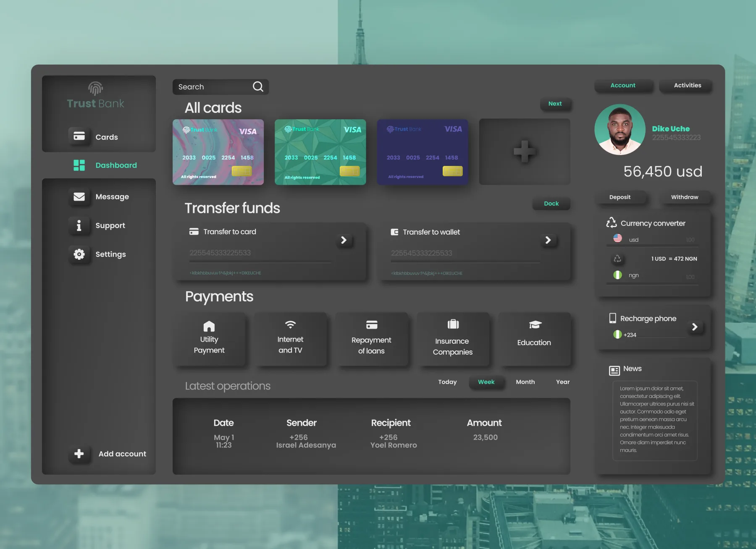Screen dimensions: 756x549
Task: Click the News lorem ipsum article
Action: (x=655, y=420)
